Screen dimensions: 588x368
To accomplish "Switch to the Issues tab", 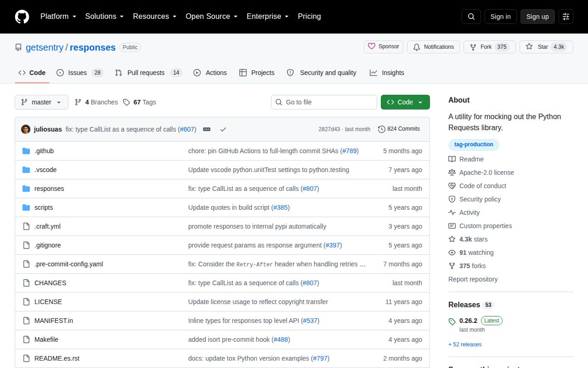I will (x=80, y=73).
